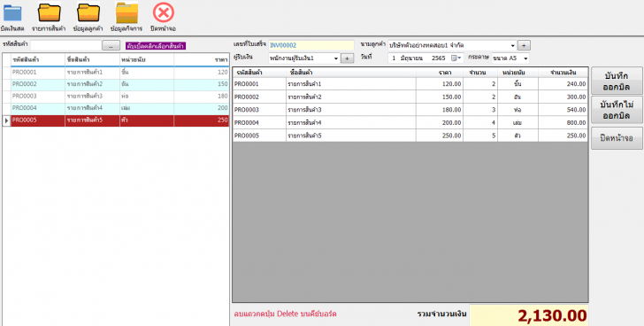Click the ราคา column header in invoice table

pos(440,73)
